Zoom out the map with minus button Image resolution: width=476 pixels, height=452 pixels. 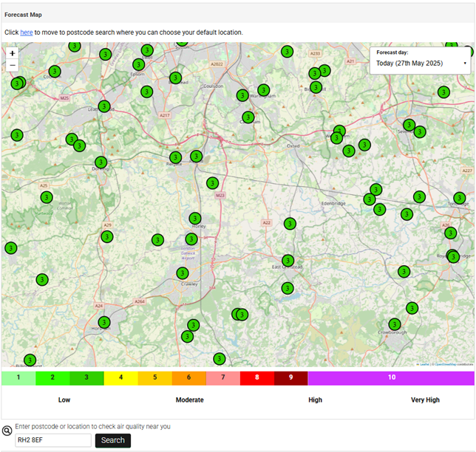(12, 65)
